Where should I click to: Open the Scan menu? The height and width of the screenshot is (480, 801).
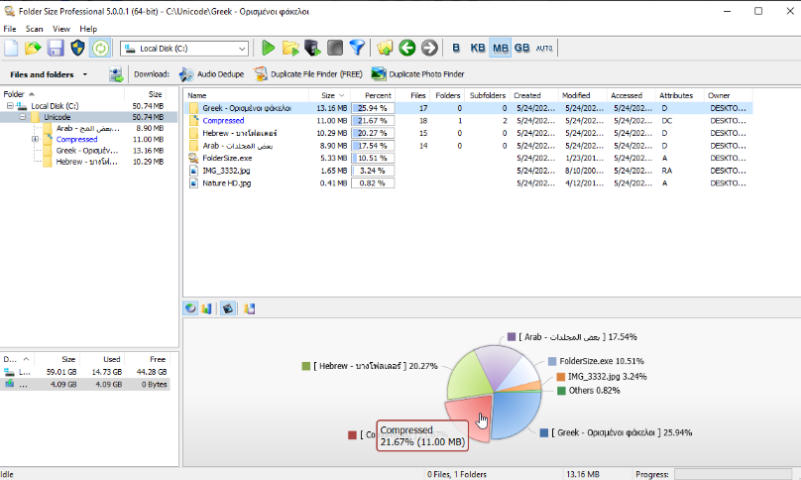(34, 29)
